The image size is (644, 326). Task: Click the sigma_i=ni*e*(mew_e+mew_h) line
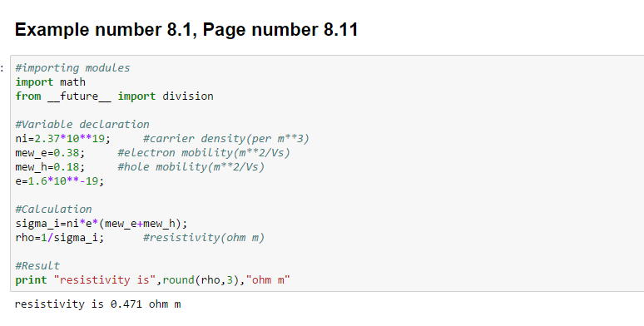pos(102,224)
